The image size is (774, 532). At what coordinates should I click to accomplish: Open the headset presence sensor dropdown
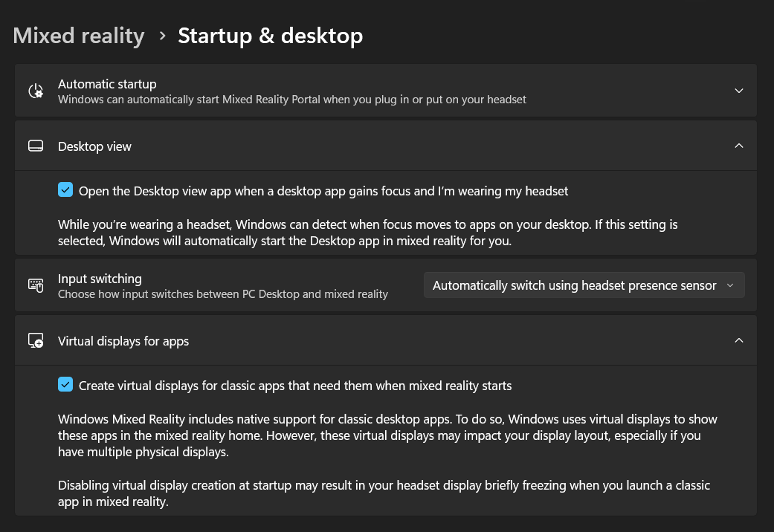584,285
